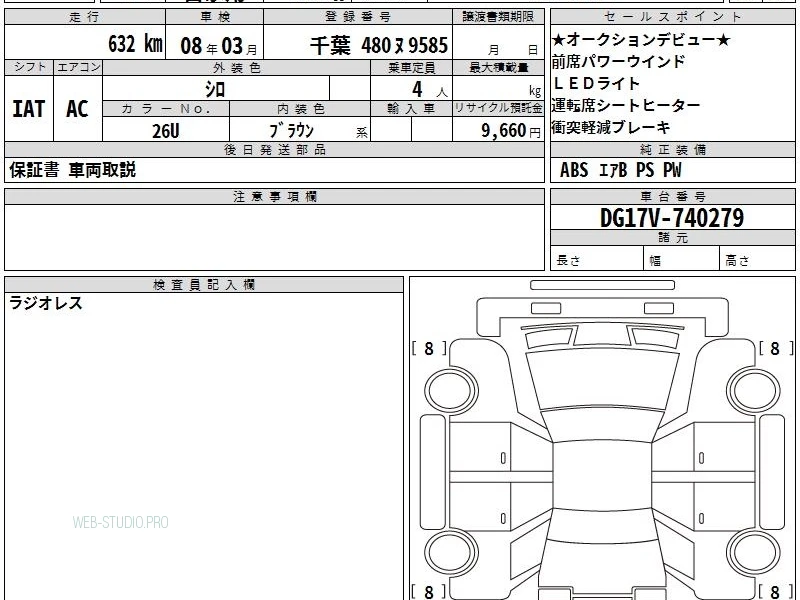The image size is (800, 600).
Task: Click the mileage value 632 km
Action: 135,43
